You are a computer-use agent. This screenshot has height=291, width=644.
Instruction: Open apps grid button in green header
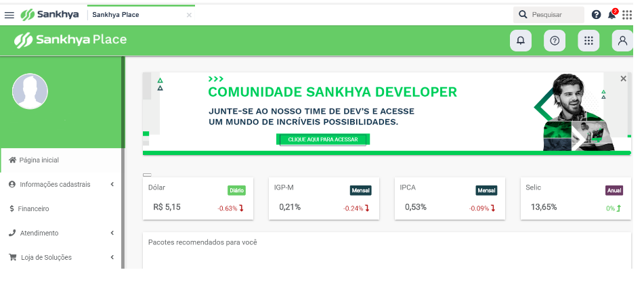click(x=588, y=41)
